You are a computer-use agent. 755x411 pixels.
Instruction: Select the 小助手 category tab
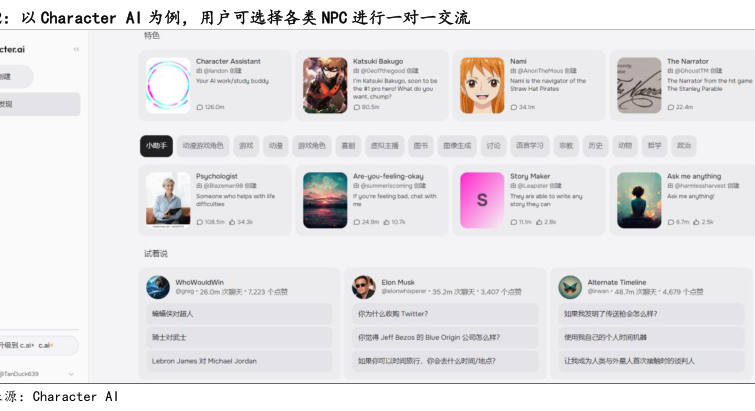tap(156, 146)
